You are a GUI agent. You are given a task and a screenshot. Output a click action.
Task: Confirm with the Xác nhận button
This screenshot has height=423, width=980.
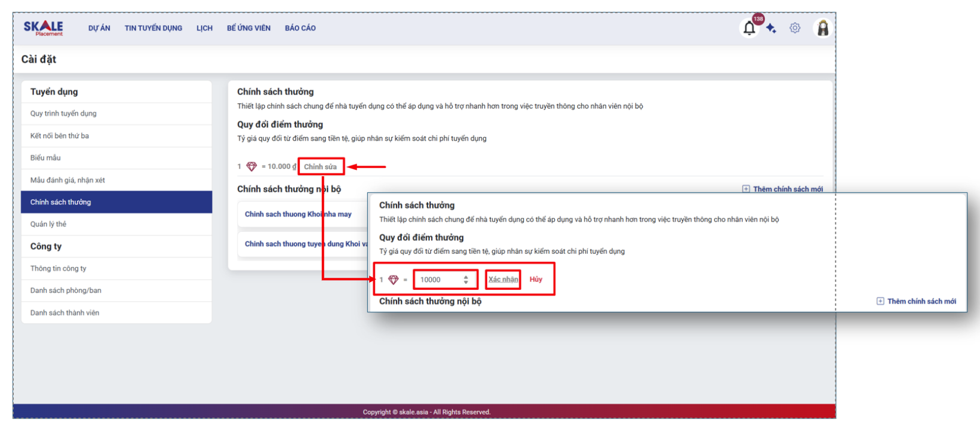point(503,280)
